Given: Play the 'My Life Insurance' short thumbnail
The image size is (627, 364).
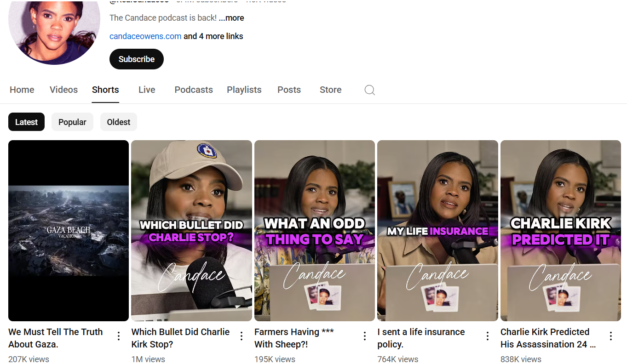Looking at the screenshot, I should pyautogui.click(x=437, y=231).
